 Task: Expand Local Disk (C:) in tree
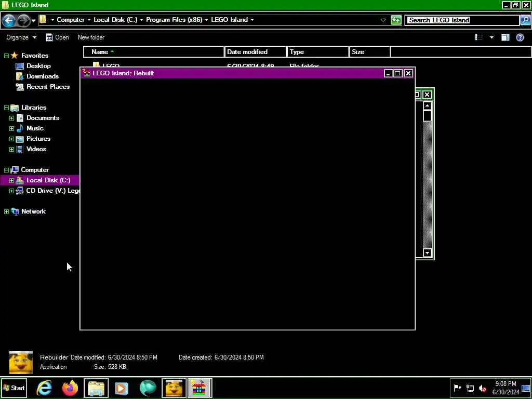pos(11,180)
